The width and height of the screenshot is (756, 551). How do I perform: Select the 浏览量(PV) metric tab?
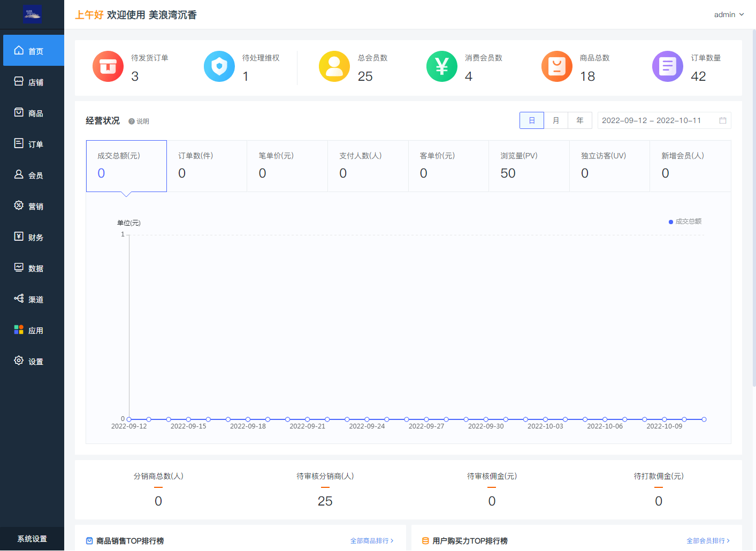[529, 166]
